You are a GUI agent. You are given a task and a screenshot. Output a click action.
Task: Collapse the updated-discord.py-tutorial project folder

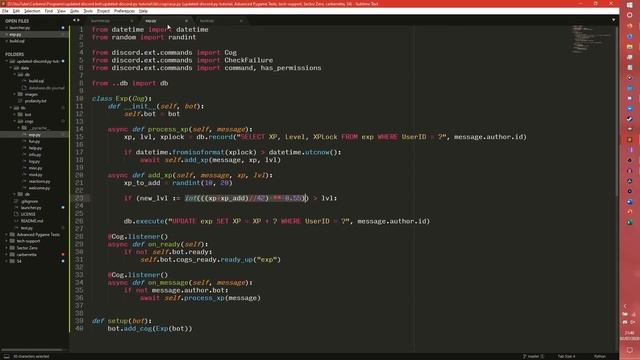[7, 61]
